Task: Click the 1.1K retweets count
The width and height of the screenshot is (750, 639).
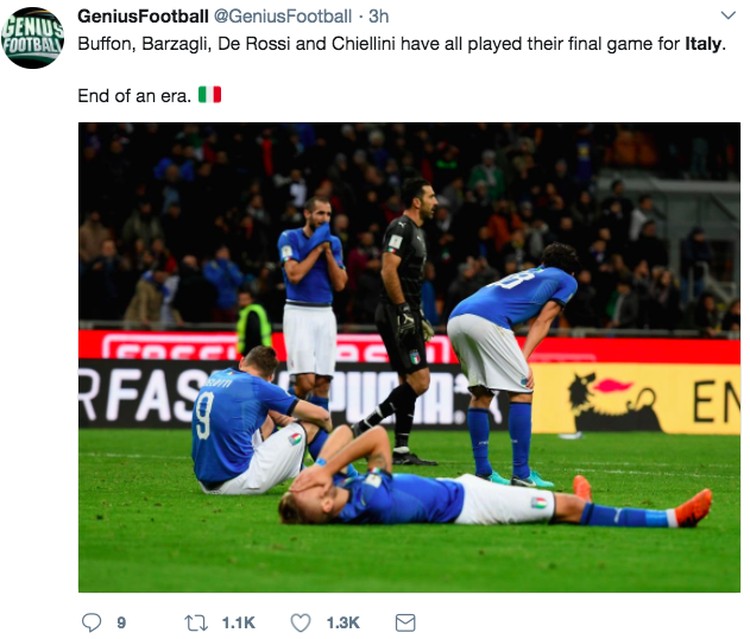Action: pos(238,623)
